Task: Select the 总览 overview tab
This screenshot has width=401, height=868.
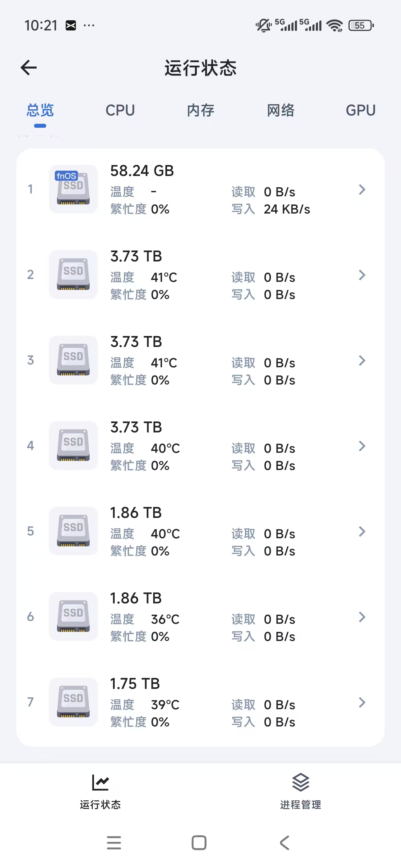Action: (40, 111)
